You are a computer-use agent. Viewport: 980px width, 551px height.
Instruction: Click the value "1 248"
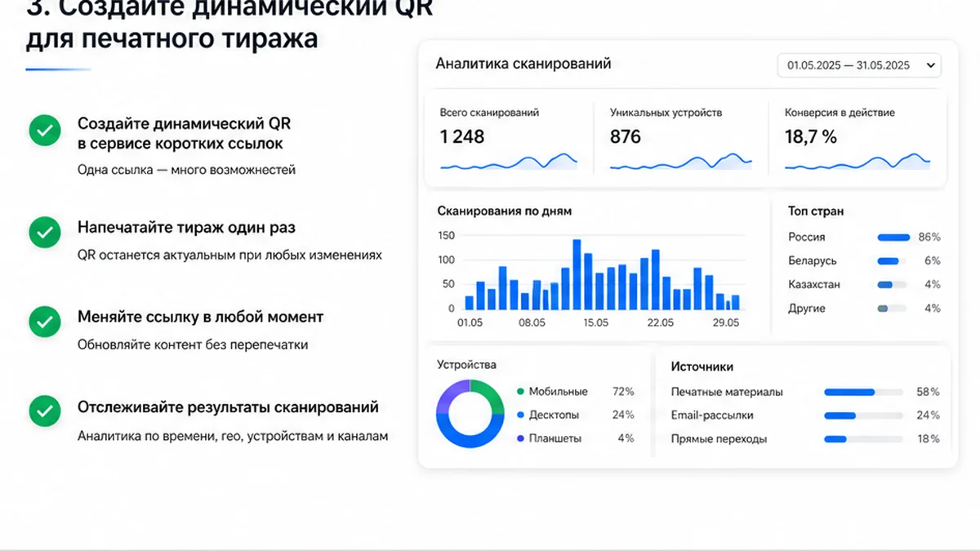coord(462,136)
